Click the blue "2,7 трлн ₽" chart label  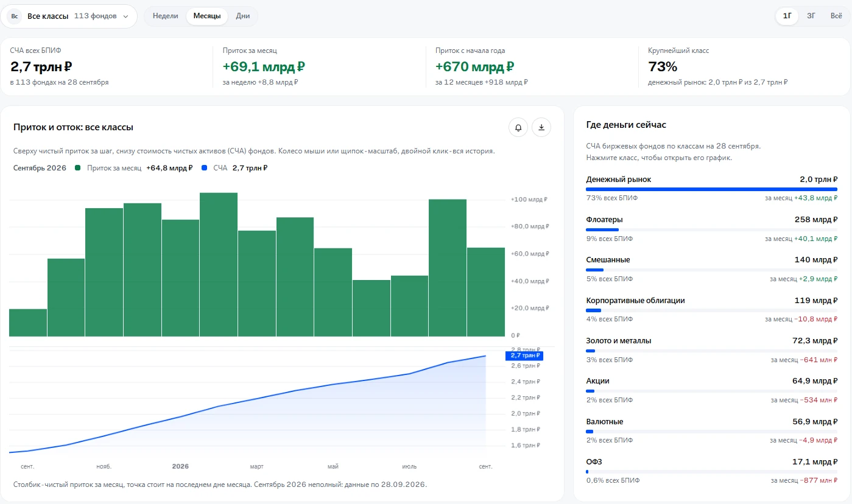pyautogui.click(x=524, y=356)
